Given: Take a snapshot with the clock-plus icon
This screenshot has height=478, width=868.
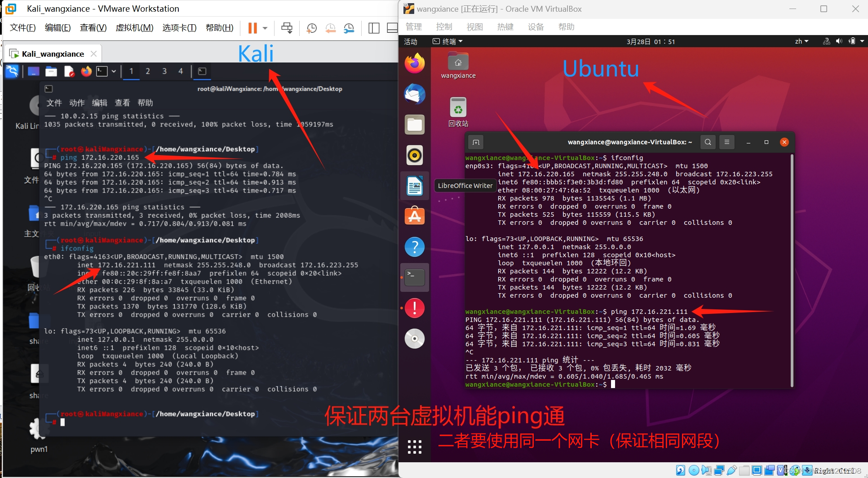Looking at the screenshot, I should 311,28.
